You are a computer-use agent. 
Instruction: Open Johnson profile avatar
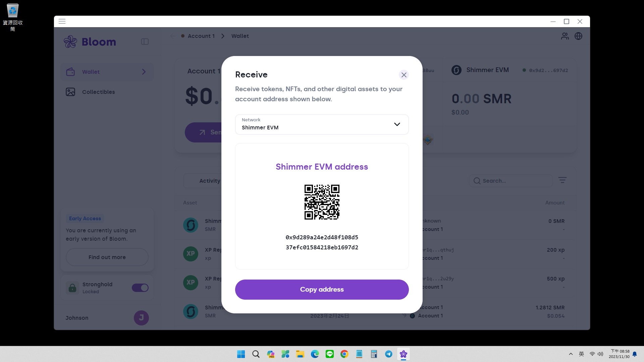click(x=141, y=318)
